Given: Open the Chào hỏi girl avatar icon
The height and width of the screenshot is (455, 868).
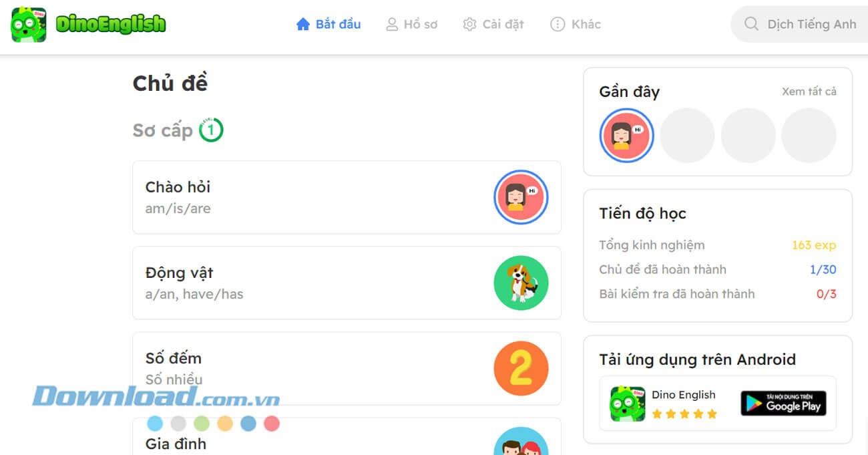Looking at the screenshot, I should (x=521, y=197).
